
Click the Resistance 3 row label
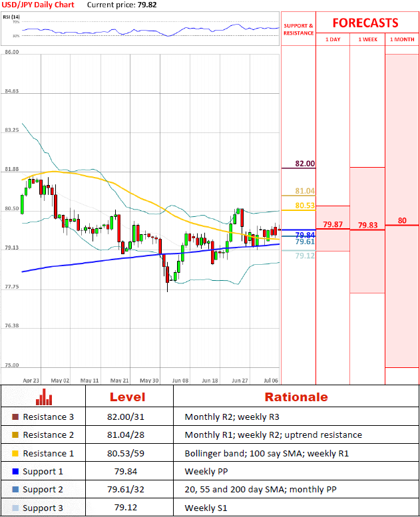point(48,417)
